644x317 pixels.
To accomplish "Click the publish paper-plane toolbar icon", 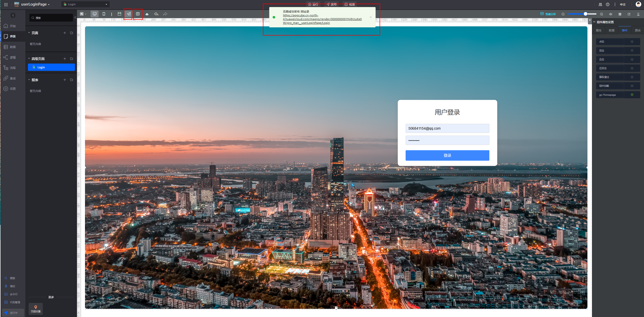I will pyautogui.click(x=128, y=14).
